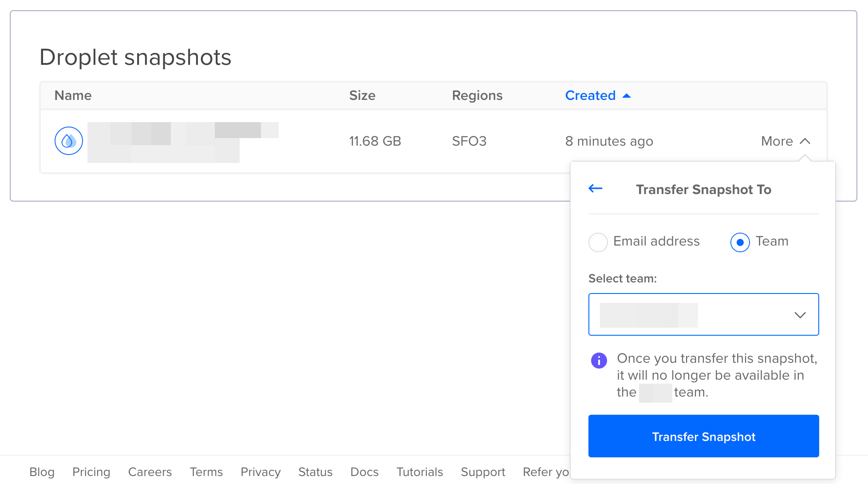The image size is (868, 484).
Task: Go to the Support page
Action: pos(483,472)
